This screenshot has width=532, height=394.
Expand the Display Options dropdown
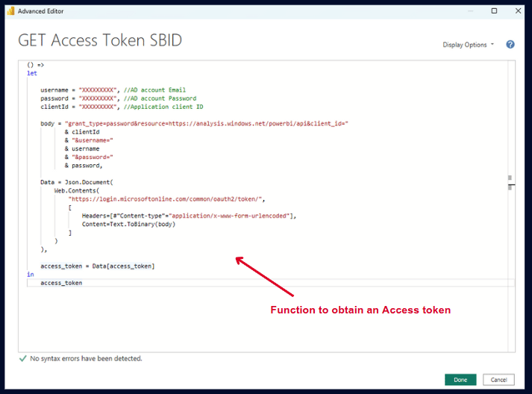point(469,45)
